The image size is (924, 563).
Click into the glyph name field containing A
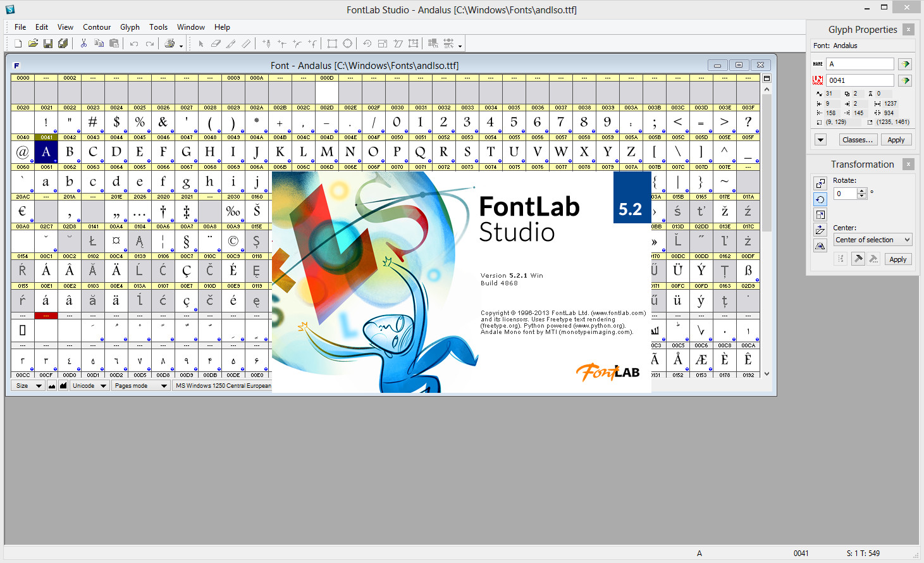(x=860, y=64)
